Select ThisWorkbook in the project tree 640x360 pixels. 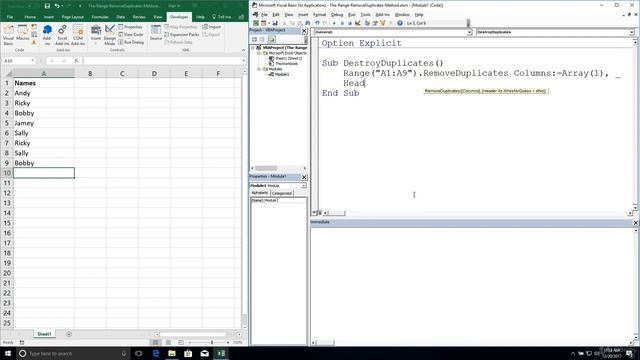[287, 64]
